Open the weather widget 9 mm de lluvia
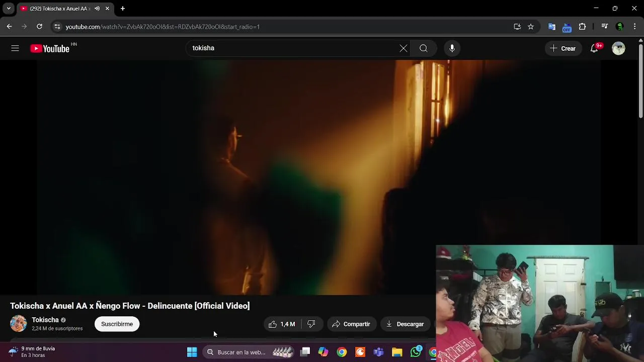Screen dimensions: 644x362 [32, 352]
